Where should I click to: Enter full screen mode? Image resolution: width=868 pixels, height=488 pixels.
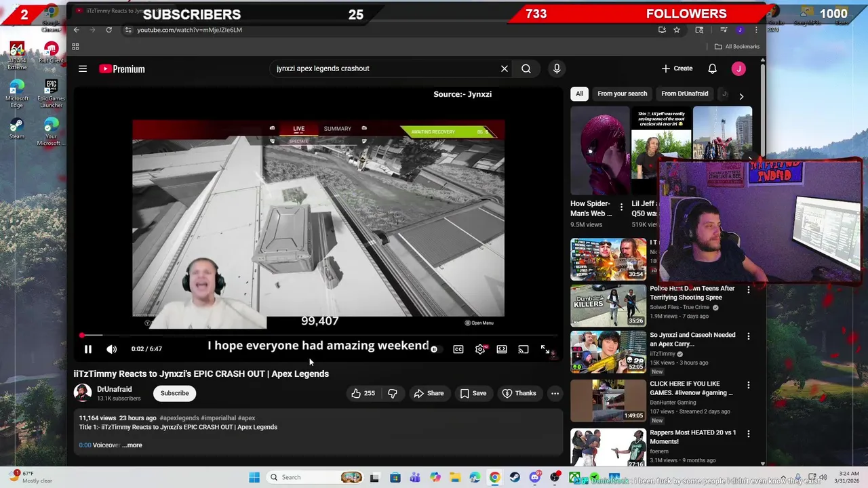545,349
